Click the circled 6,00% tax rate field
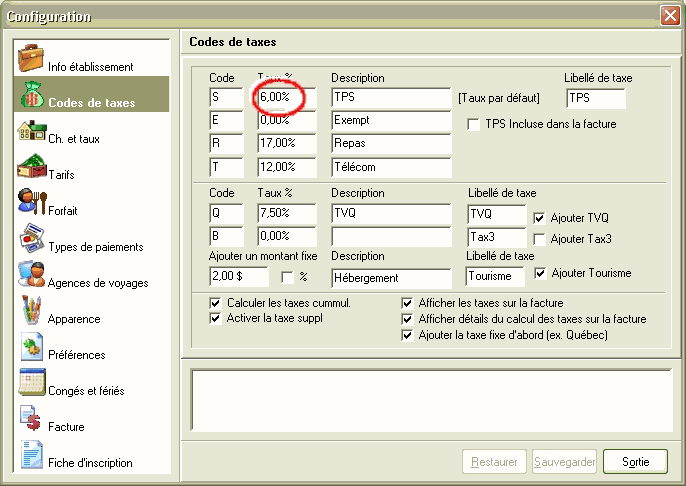Image resolution: width=686 pixels, height=486 pixels. [x=284, y=98]
